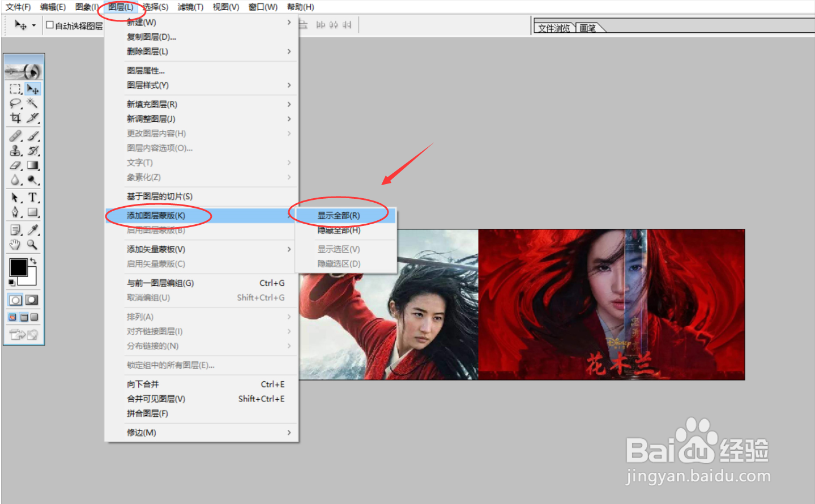Choose 隐藏全部(H) in the submenu
This screenshot has height=504, width=815.
pyautogui.click(x=345, y=230)
